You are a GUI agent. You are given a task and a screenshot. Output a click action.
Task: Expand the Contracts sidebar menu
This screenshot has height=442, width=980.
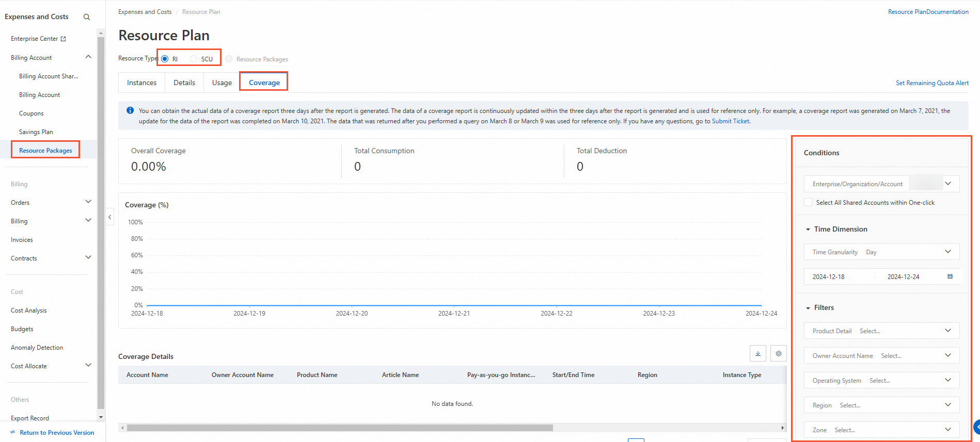(x=88, y=257)
